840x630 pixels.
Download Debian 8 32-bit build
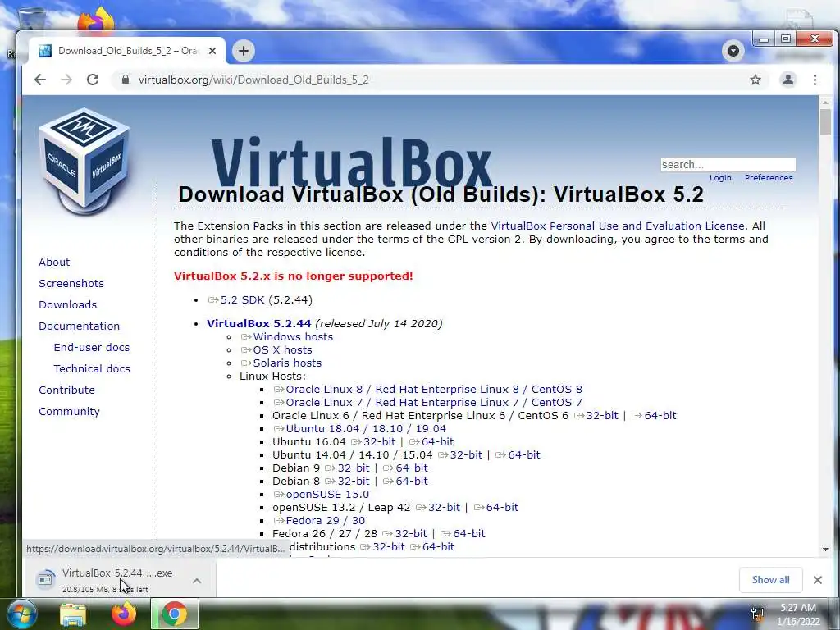coord(348,481)
